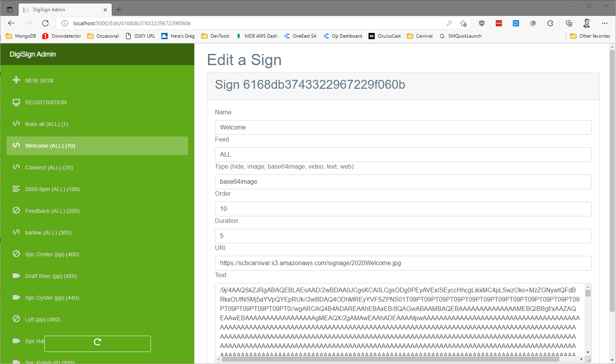Click the plus icon beside NEW SIGN
Image resolution: width=616 pixels, height=364 pixels.
coord(16,80)
